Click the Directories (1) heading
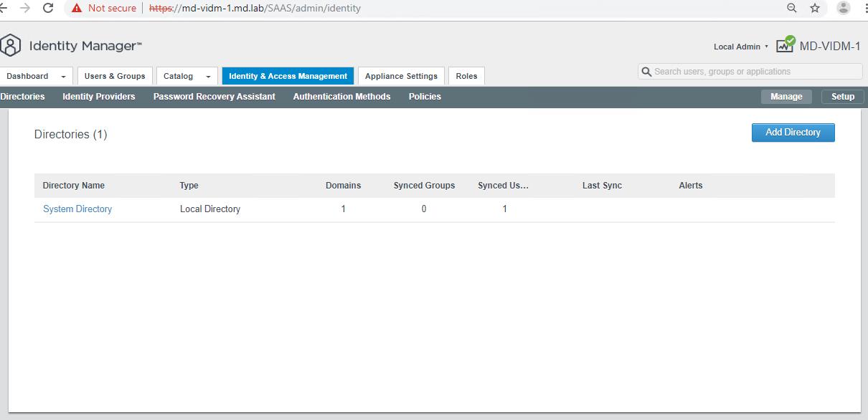The image size is (868, 420). point(70,135)
